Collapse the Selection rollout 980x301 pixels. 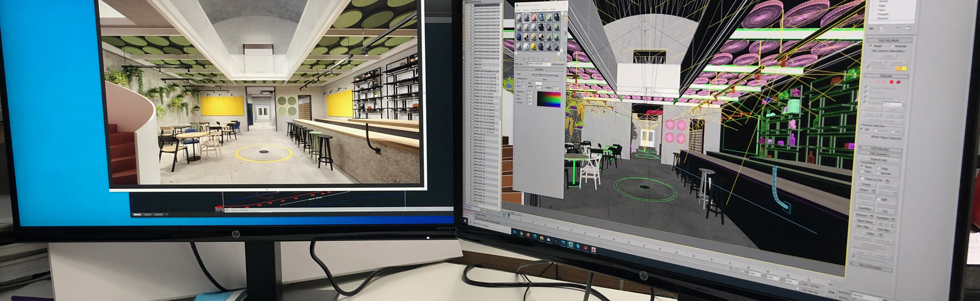click(x=886, y=76)
